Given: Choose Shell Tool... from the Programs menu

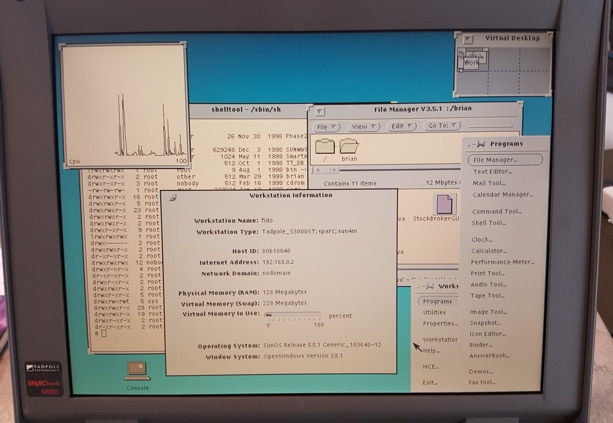Looking at the screenshot, I should coord(489,223).
